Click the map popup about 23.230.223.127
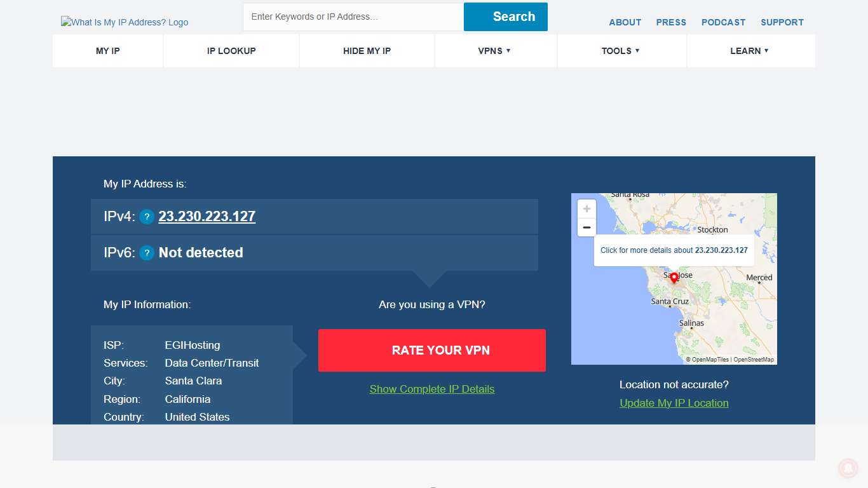 coord(674,250)
